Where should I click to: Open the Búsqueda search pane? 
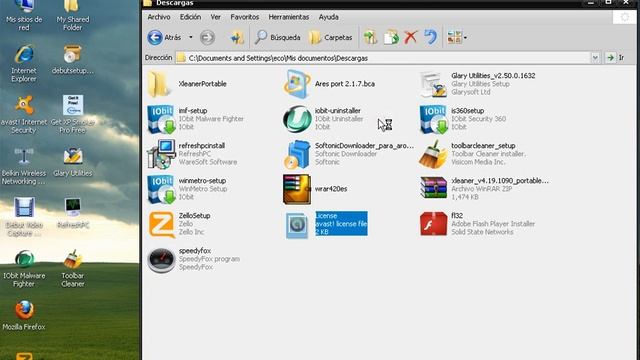pos(277,38)
